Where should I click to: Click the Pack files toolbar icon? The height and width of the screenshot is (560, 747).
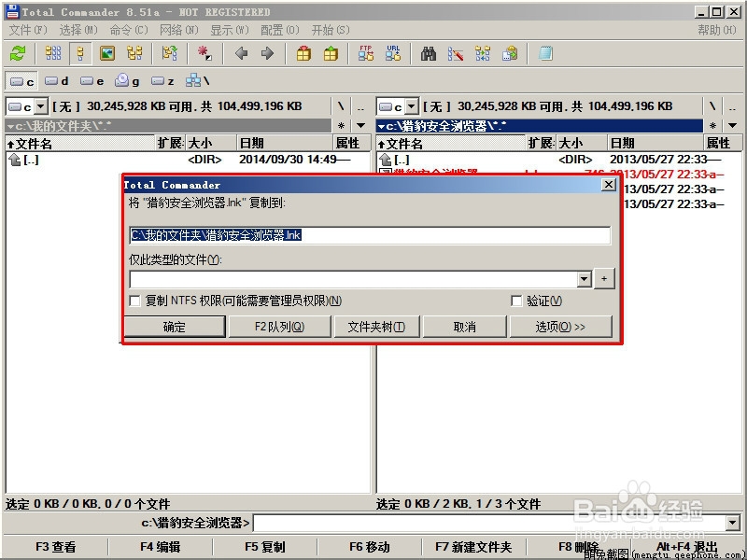point(303,53)
